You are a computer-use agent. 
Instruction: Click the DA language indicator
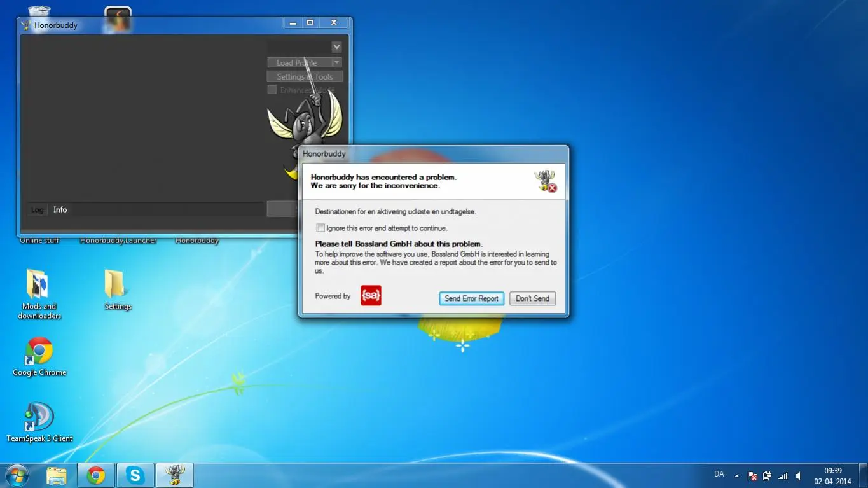click(x=719, y=475)
